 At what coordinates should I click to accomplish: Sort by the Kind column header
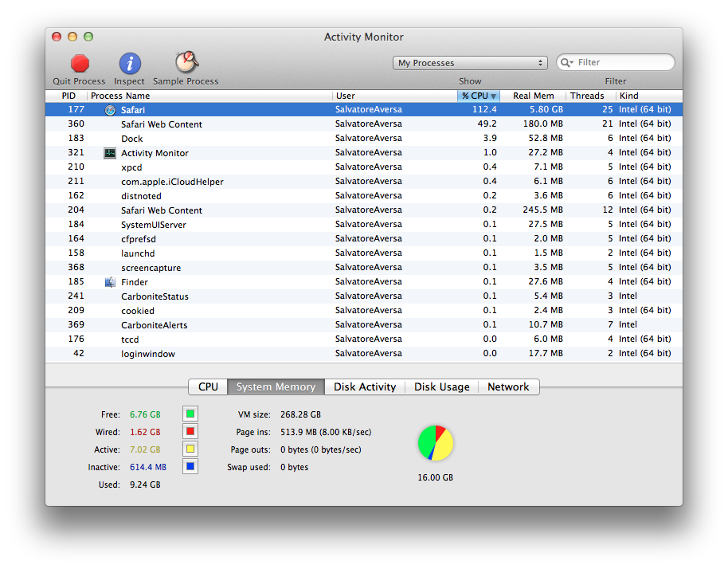(649, 96)
